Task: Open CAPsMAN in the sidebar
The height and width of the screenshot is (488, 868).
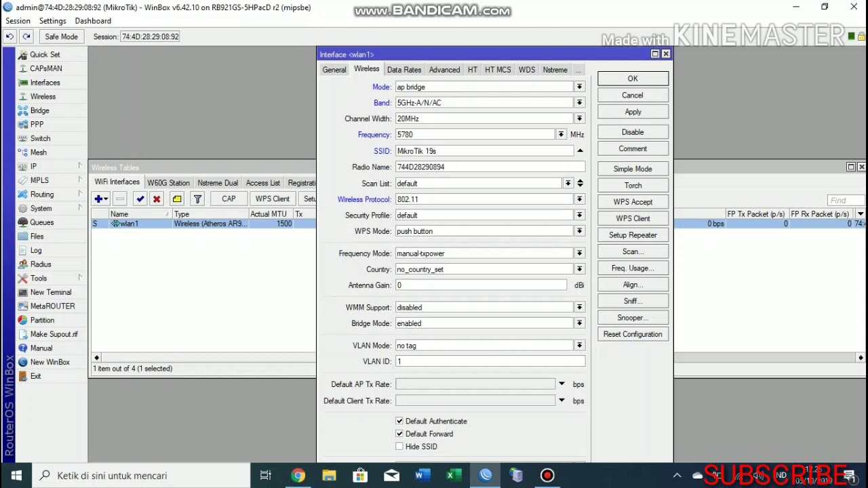Action: click(x=45, y=68)
